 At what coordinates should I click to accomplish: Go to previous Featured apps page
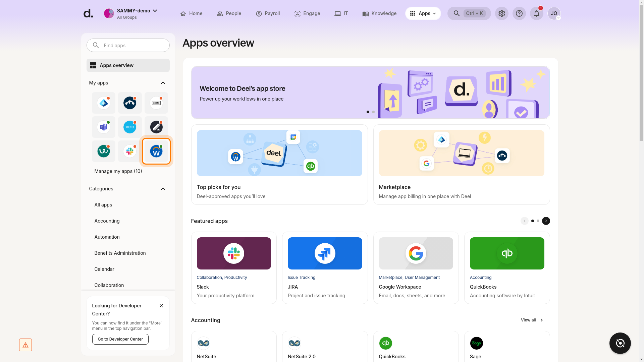(x=525, y=221)
